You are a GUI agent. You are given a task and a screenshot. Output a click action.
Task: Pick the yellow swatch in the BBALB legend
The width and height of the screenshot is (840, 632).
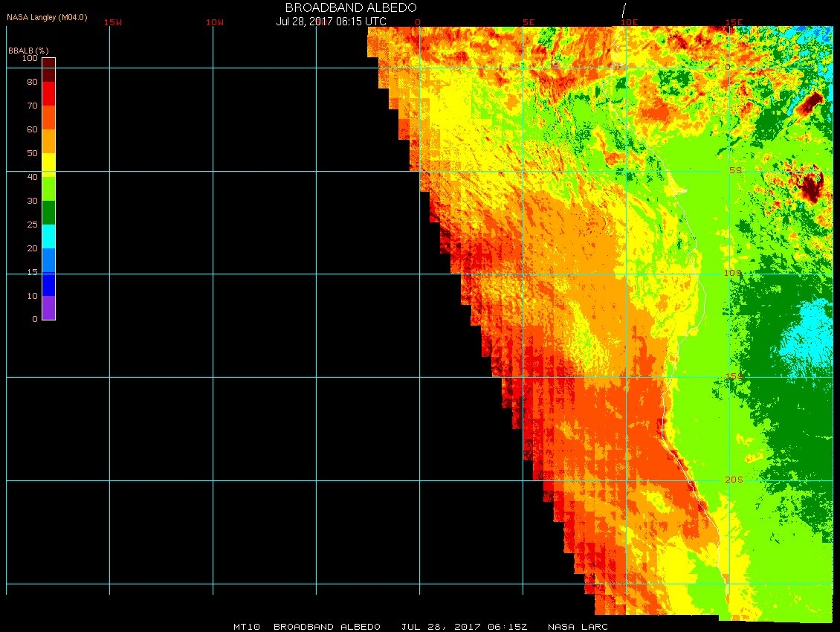48,164
